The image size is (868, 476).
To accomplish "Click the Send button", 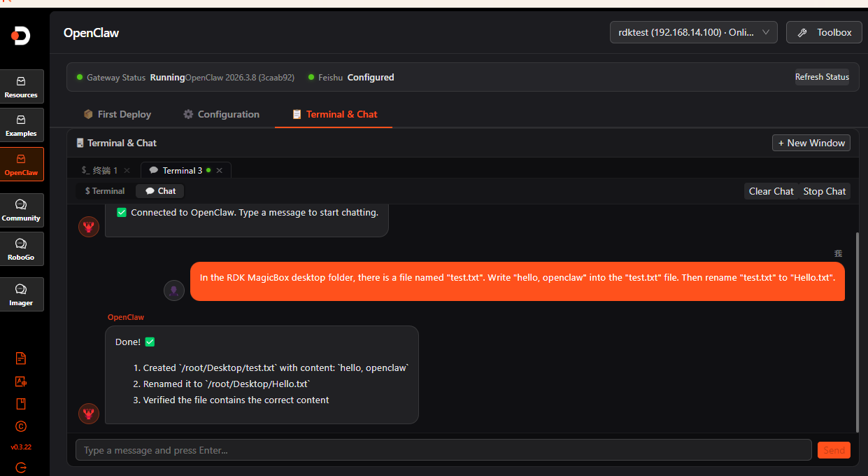I will click(x=834, y=450).
